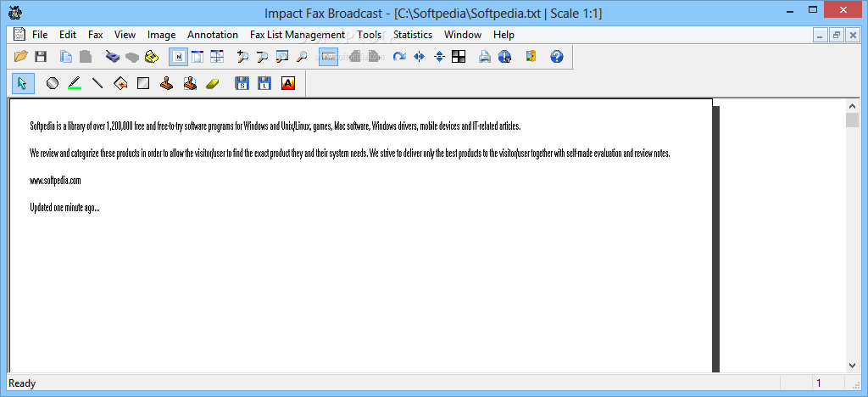Click the 'www.softpedia.com' text line
The height and width of the screenshot is (397, 868).
(x=55, y=181)
